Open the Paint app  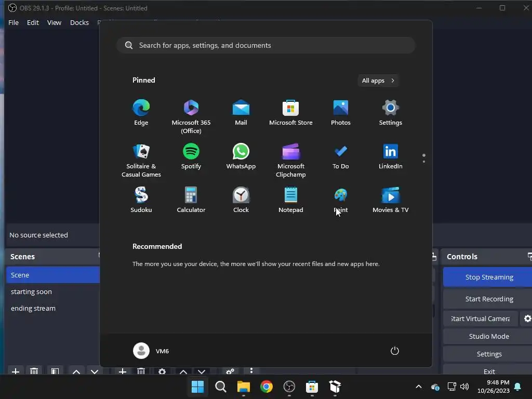(x=341, y=200)
